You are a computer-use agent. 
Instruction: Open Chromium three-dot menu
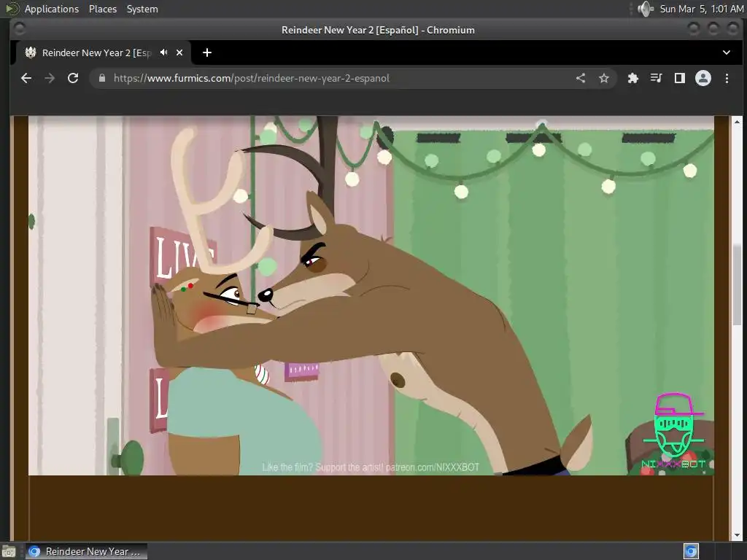tap(727, 78)
